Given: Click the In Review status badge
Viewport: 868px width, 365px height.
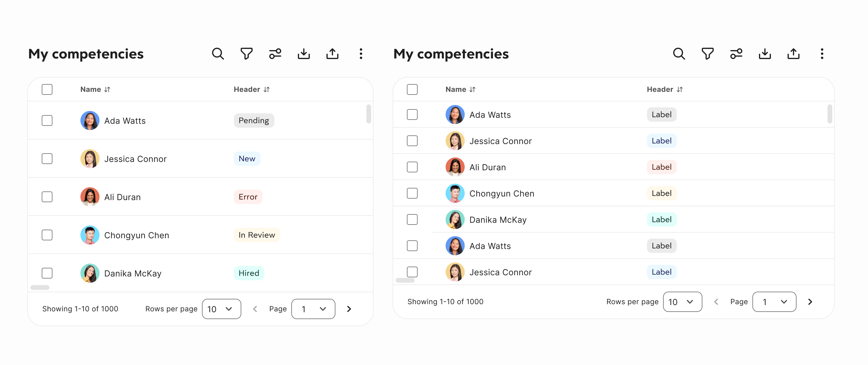Looking at the screenshot, I should click(x=256, y=235).
